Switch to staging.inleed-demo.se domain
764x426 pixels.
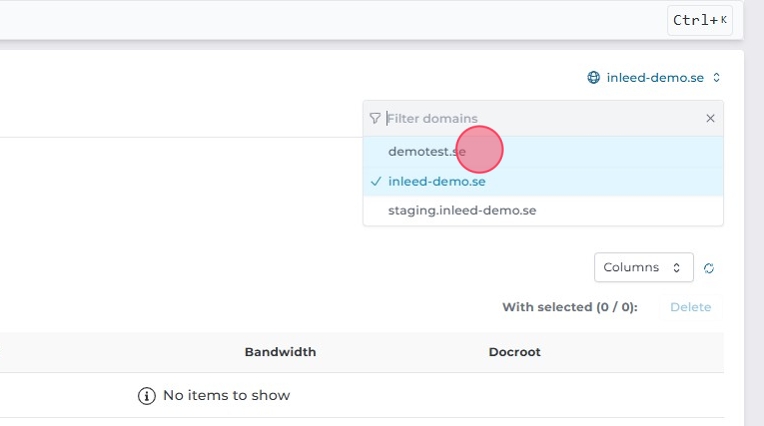point(462,210)
